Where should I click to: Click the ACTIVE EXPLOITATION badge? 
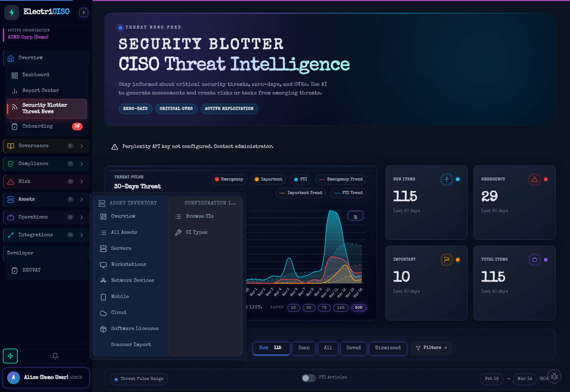(229, 109)
